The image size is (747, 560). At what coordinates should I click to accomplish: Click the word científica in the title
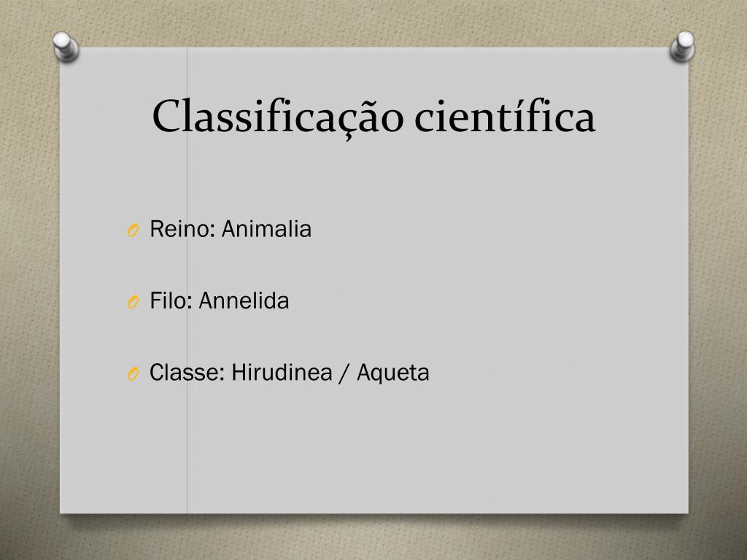[505, 116]
